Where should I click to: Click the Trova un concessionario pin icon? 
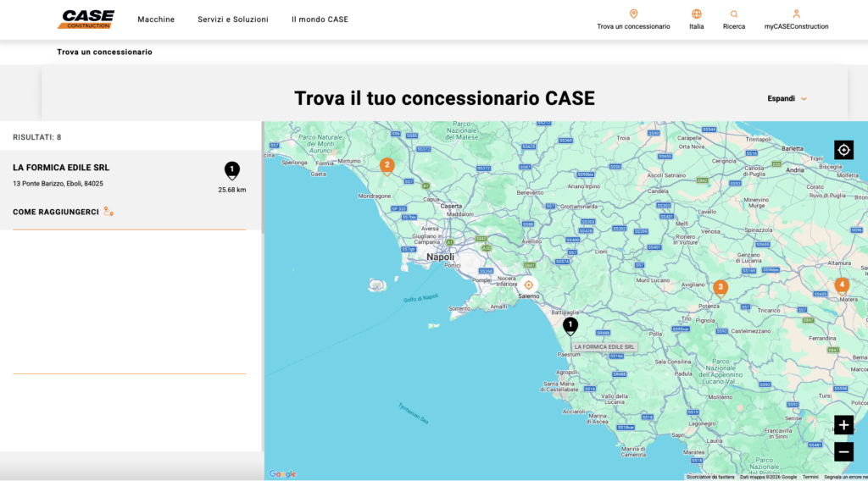tap(633, 14)
